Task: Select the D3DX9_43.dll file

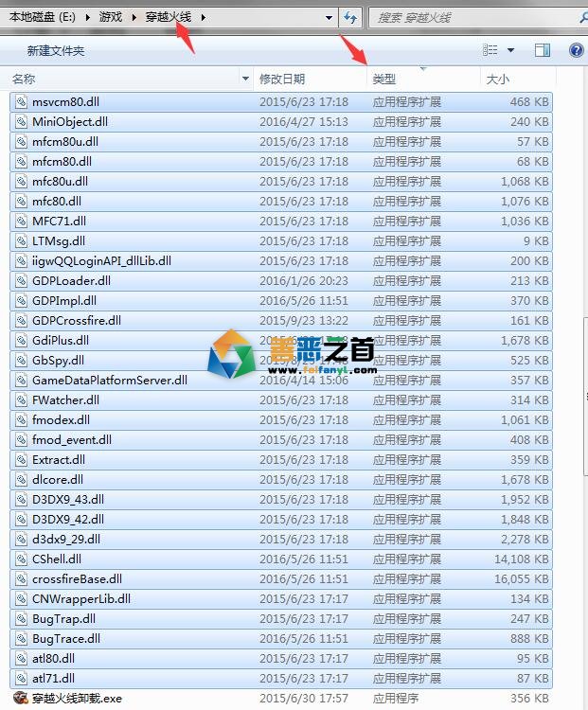Action: [x=67, y=500]
